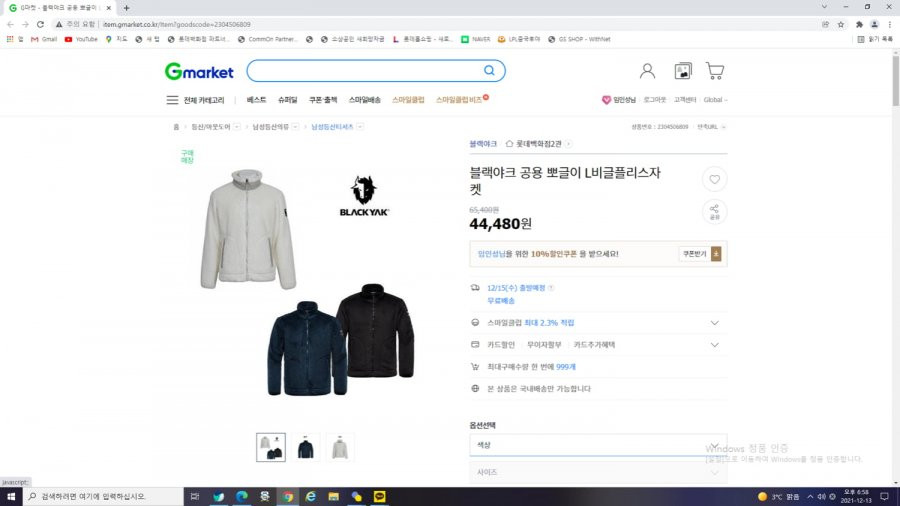Open a new browser tab
The image size is (900, 506).
[x=126, y=8]
